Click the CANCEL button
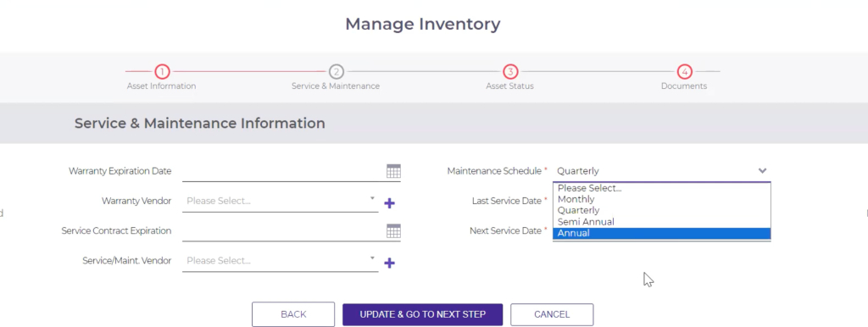 pos(552,314)
